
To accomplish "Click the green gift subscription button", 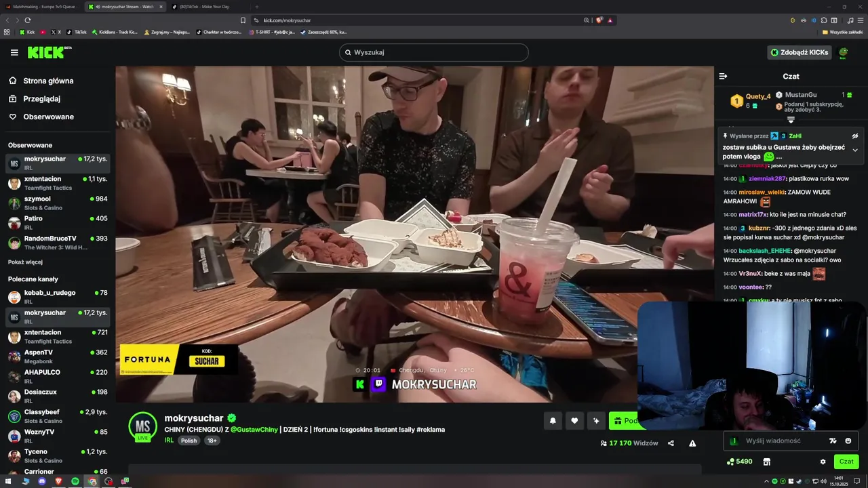I will click(x=624, y=421).
